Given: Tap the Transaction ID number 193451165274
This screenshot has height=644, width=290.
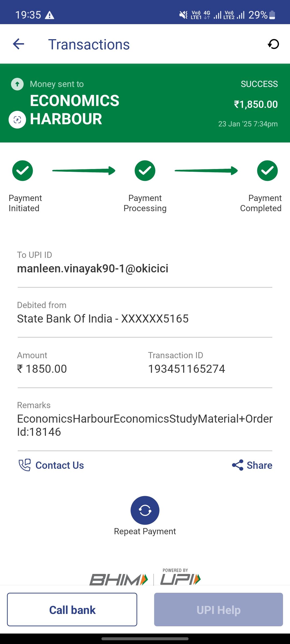Looking at the screenshot, I should tap(186, 369).
